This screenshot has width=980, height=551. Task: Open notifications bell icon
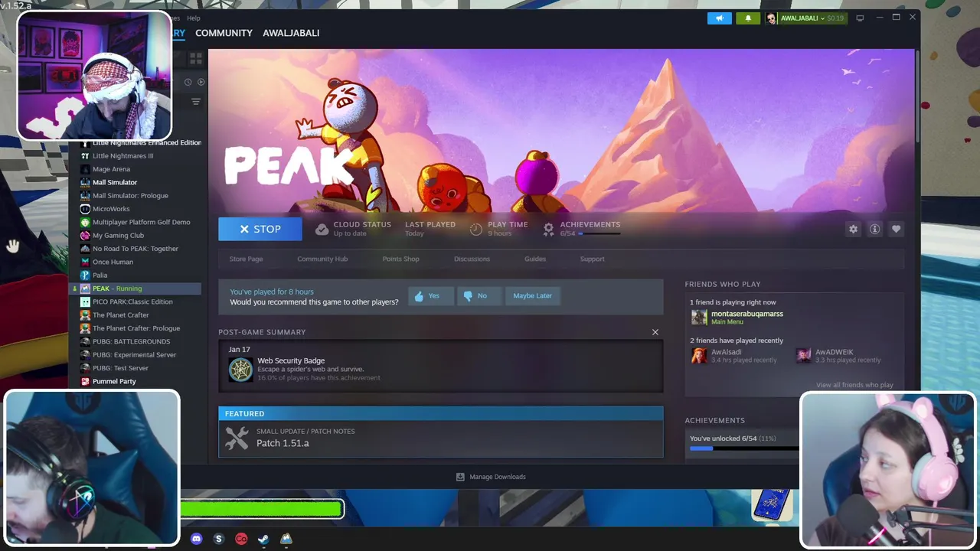click(x=748, y=18)
